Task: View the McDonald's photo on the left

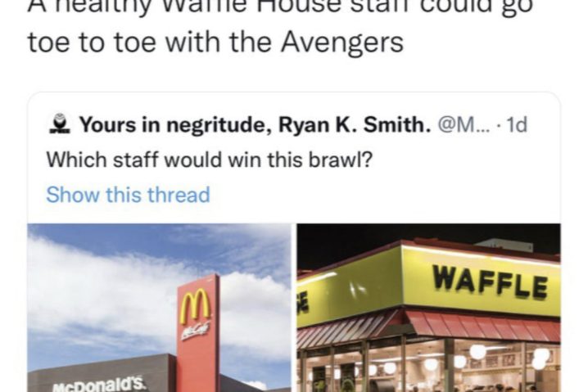Action: [160, 308]
